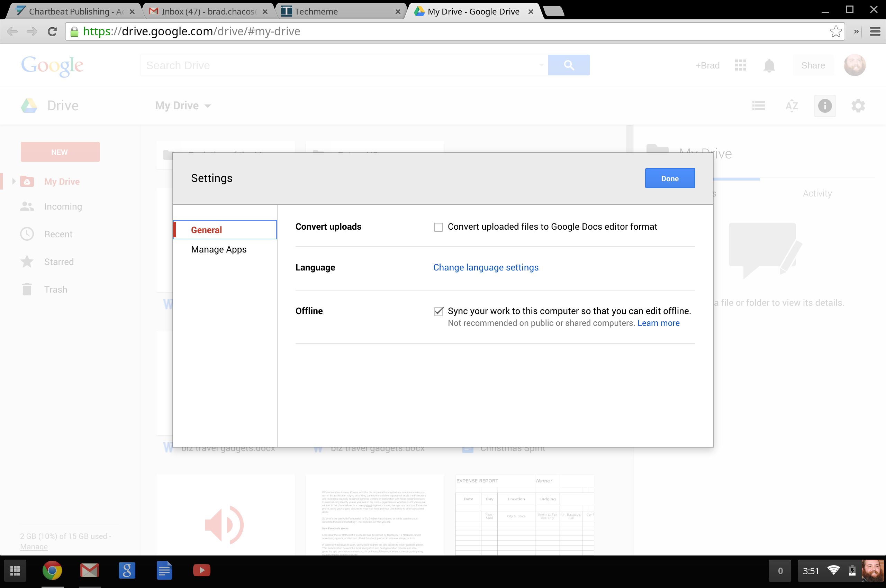Launch YouTube from the shelf
The height and width of the screenshot is (588, 886).
pos(201,571)
